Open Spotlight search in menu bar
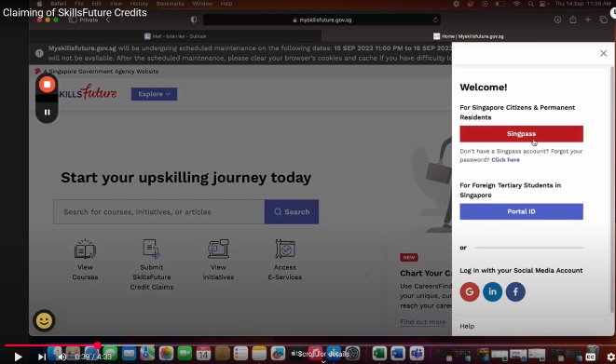This screenshot has width=616, height=364. coord(531,4)
